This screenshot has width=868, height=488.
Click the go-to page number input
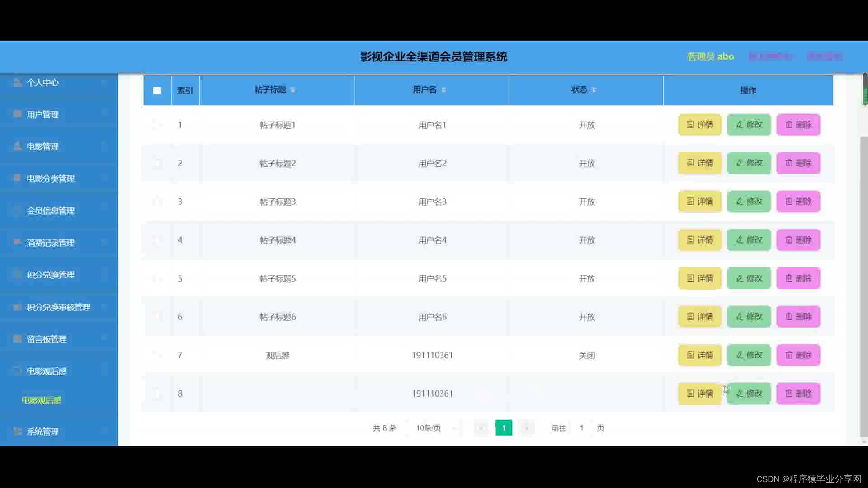click(581, 428)
